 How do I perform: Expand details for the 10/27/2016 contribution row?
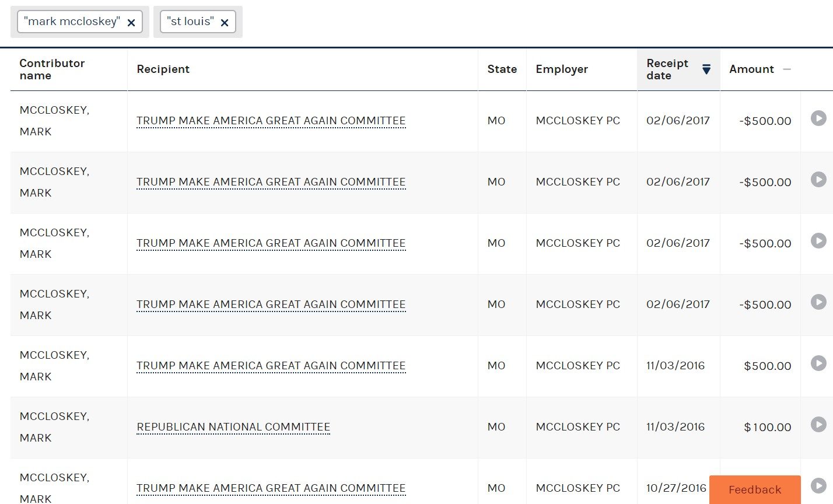coord(818,485)
